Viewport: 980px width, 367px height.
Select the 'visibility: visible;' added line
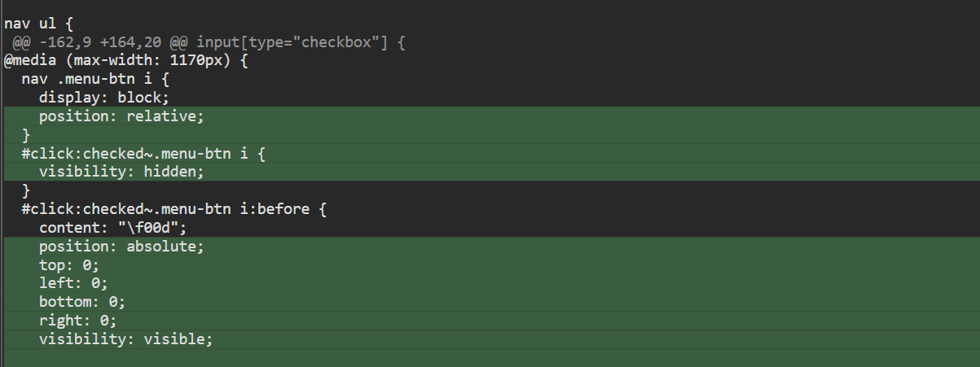point(125,339)
